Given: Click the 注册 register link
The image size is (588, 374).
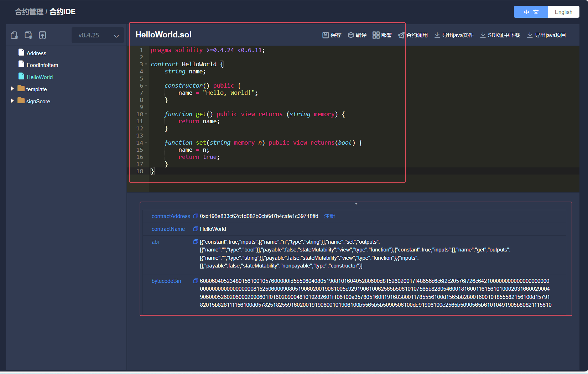Looking at the screenshot, I should [329, 216].
